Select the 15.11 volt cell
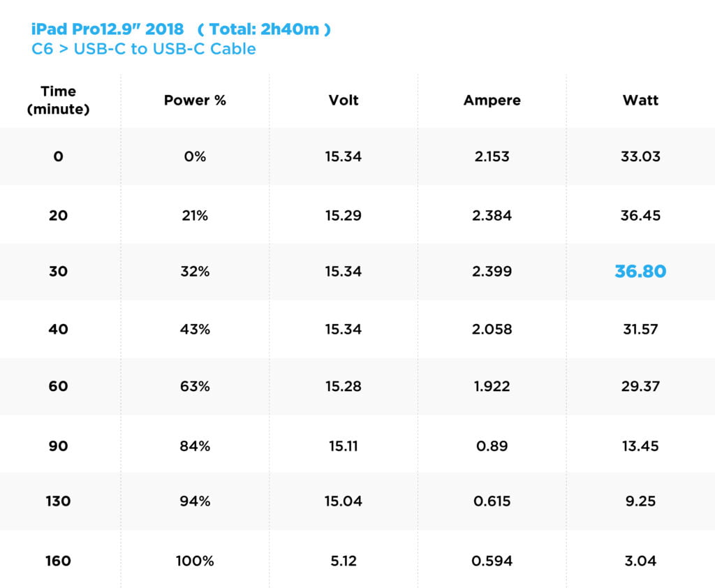 pos(343,446)
